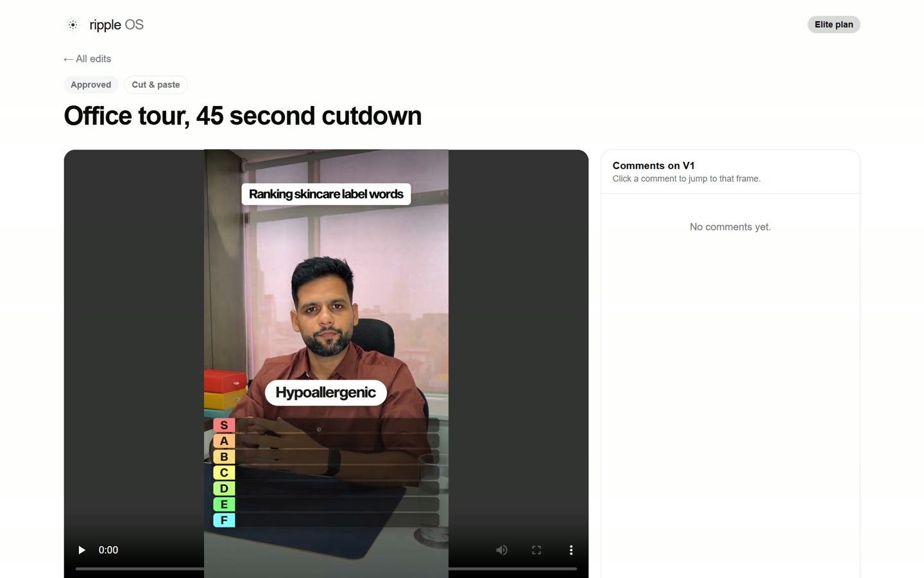This screenshot has height=578, width=924.
Task: Play the video with the play button
Action: point(81,550)
